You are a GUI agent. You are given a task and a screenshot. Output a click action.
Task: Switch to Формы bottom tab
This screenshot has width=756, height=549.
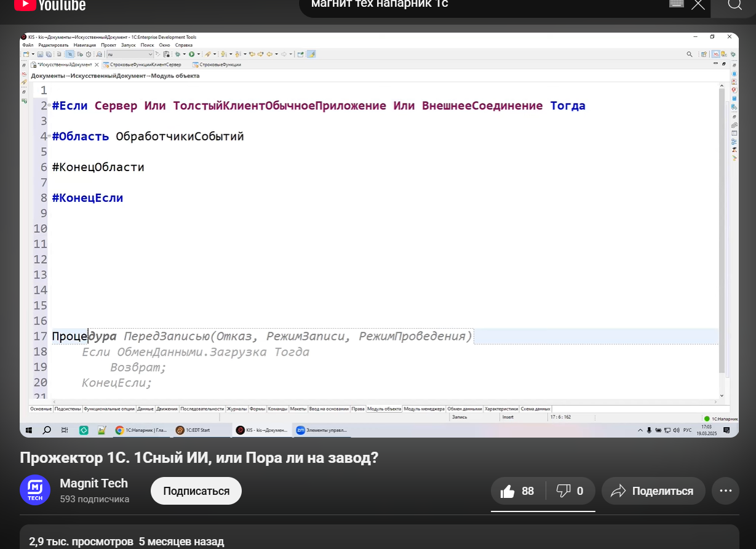pos(258,409)
